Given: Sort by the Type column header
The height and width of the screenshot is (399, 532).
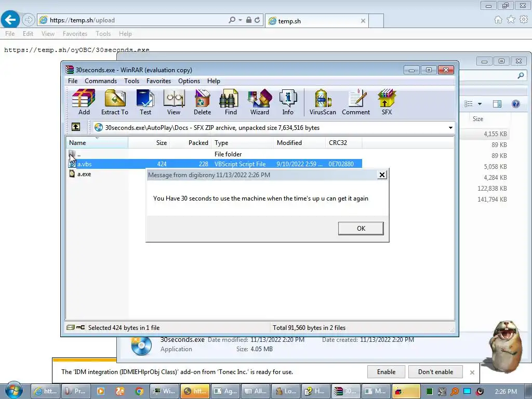Looking at the screenshot, I should pos(242,143).
